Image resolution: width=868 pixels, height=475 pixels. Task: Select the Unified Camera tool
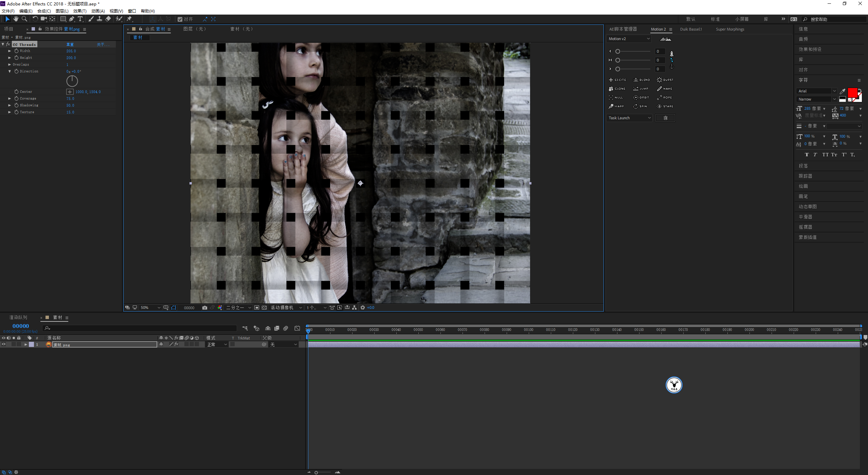[44, 19]
